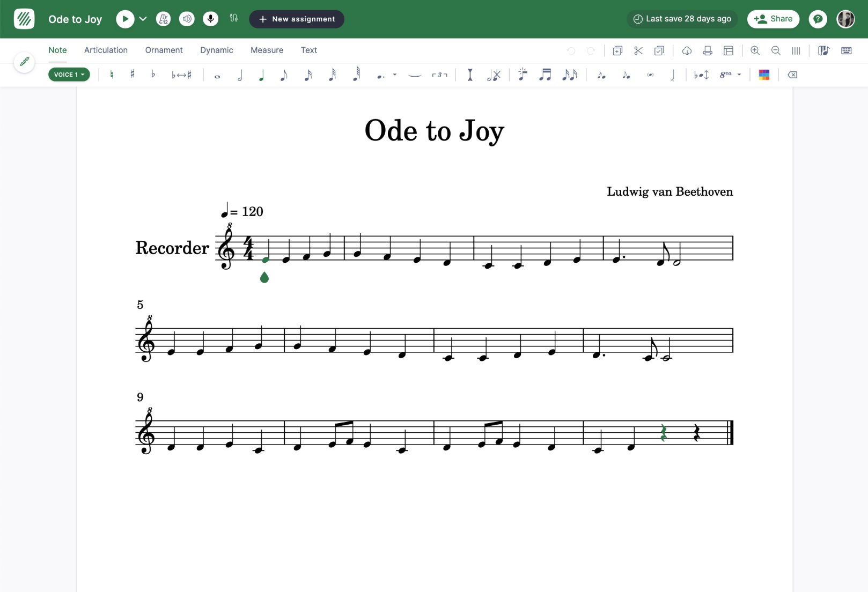Zoom in on the score
Image resolution: width=868 pixels, height=592 pixels.
[x=755, y=51]
